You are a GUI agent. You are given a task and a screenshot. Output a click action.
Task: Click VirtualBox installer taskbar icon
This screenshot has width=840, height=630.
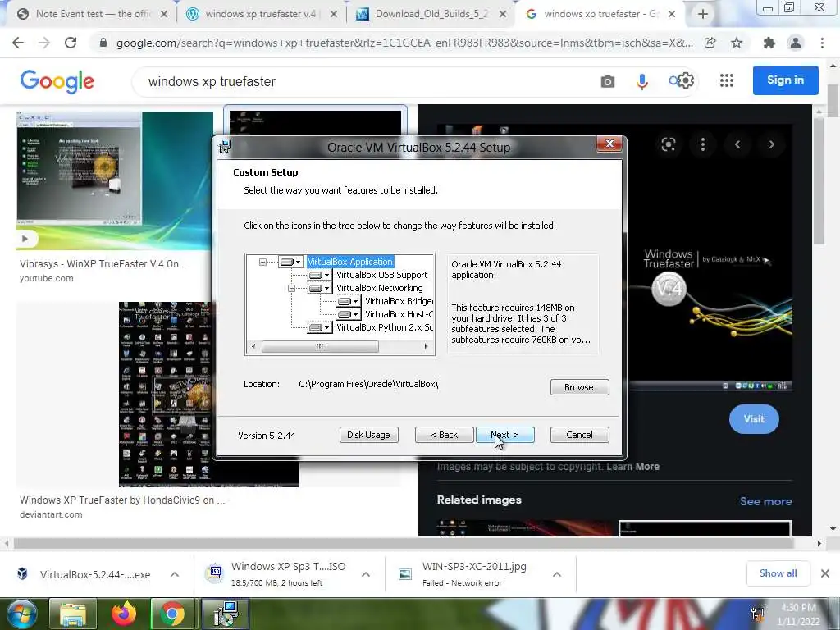point(226,614)
